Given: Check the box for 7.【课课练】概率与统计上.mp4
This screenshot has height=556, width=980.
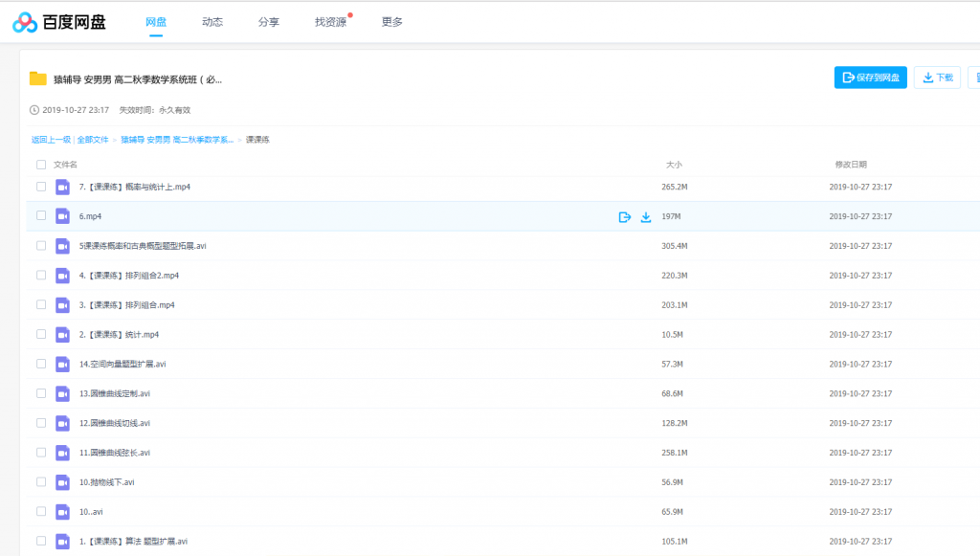Looking at the screenshot, I should click(x=41, y=187).
